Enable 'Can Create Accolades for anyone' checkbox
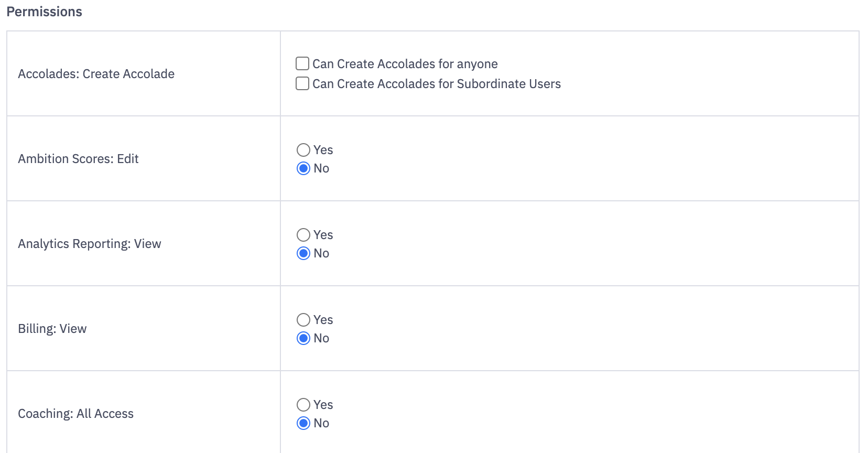 [302, 64]
